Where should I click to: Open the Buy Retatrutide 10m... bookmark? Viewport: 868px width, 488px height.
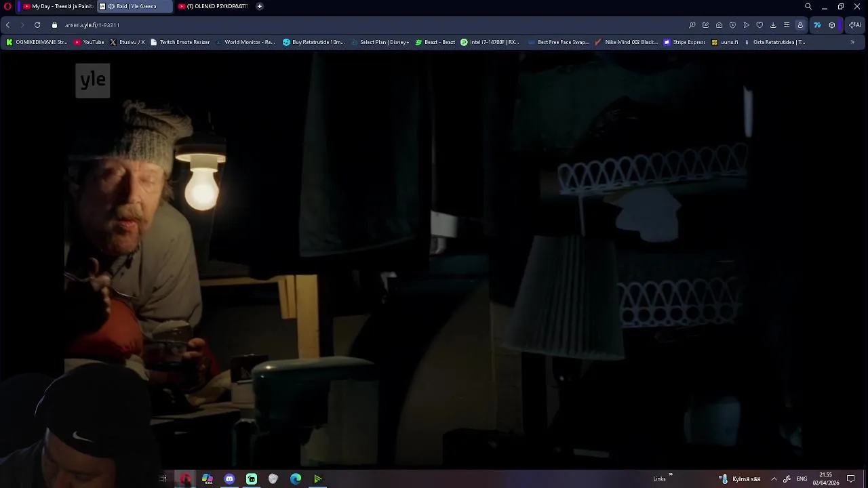coord(313,42)
